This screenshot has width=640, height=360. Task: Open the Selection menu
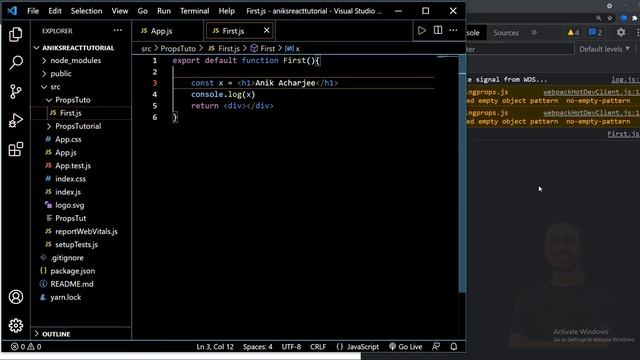(87, 11)
